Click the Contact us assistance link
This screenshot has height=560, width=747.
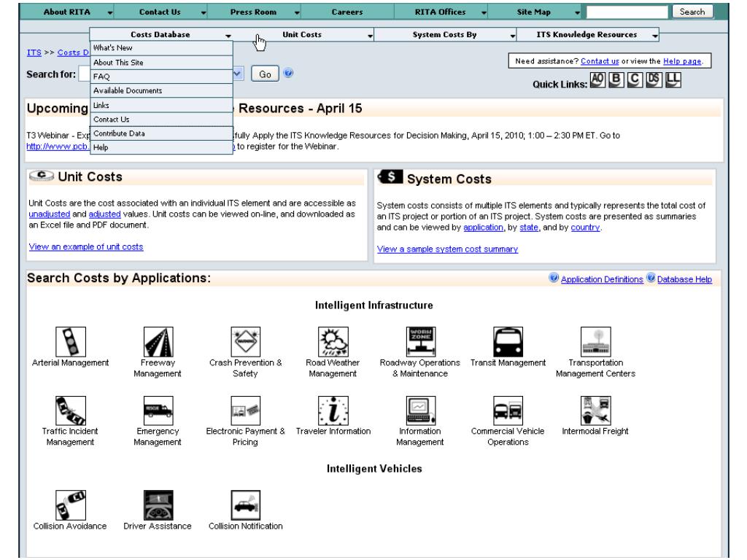600,61
